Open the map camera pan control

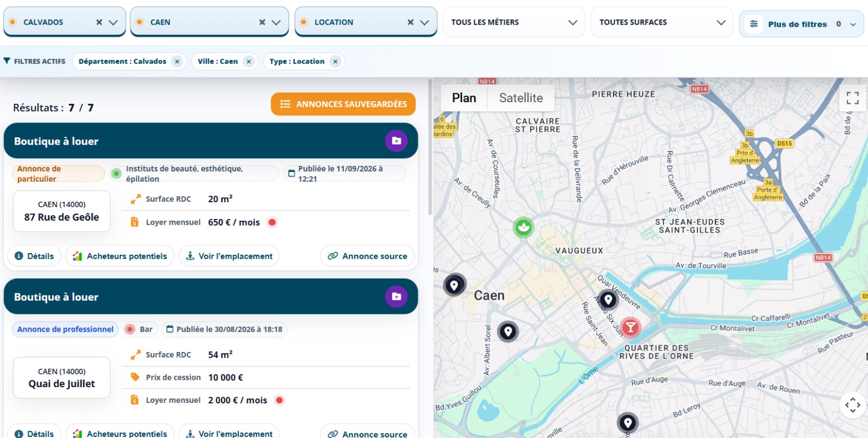click(x=852, y=404)
